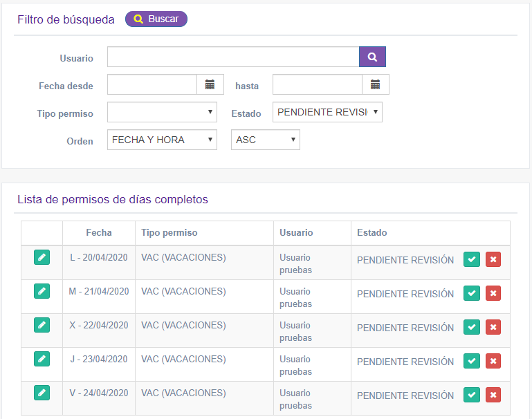Focus the Usuario text field
This screenshot has width=532, height=419.
(x=233, y=57)
